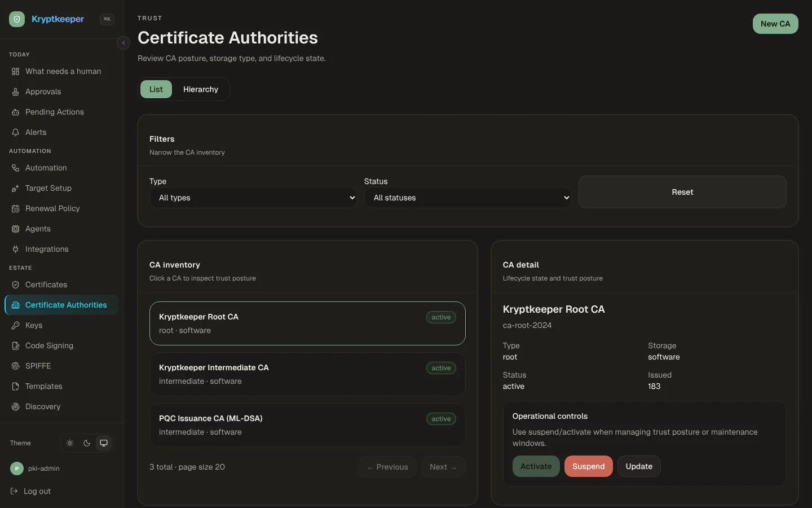Collapse the sidebar with the chevron button
This screenshot has height=508, width=812.
pyautogui.click(x=123, y=43)
